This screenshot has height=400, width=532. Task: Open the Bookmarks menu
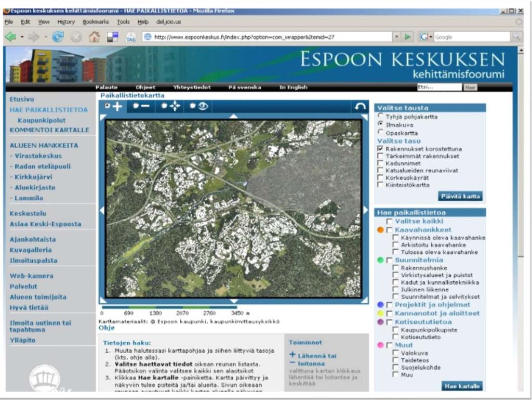pos(96,22)
